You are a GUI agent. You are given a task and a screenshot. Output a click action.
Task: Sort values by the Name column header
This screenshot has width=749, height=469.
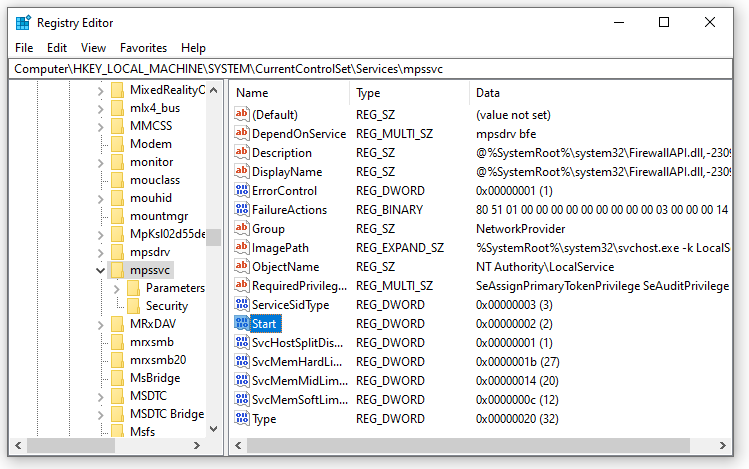click(288, 92)
